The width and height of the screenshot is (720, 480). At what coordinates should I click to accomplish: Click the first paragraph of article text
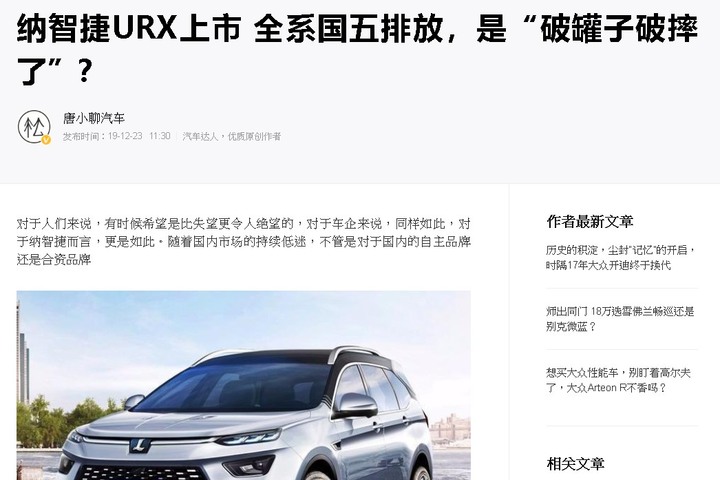point(244,242)
